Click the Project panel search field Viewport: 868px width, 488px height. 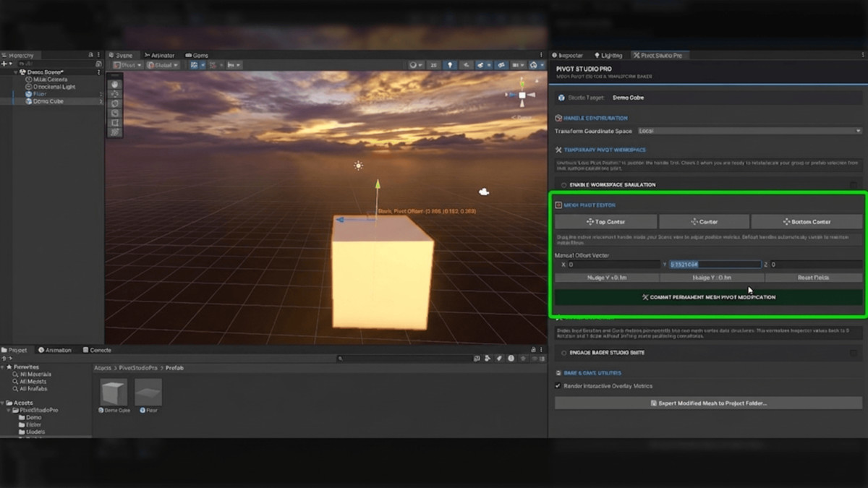point(404,359)
